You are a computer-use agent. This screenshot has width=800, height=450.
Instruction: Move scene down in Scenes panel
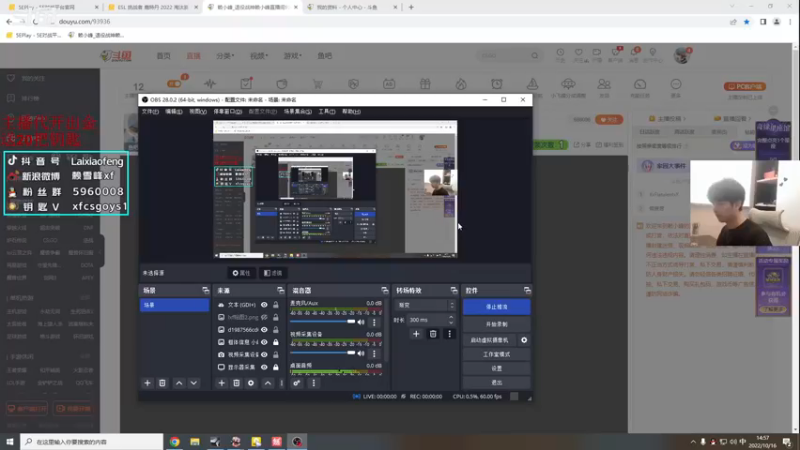(194, 383)
